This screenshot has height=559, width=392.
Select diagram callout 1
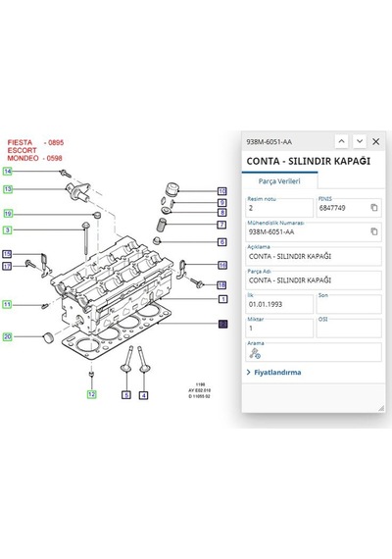point(222,299)
